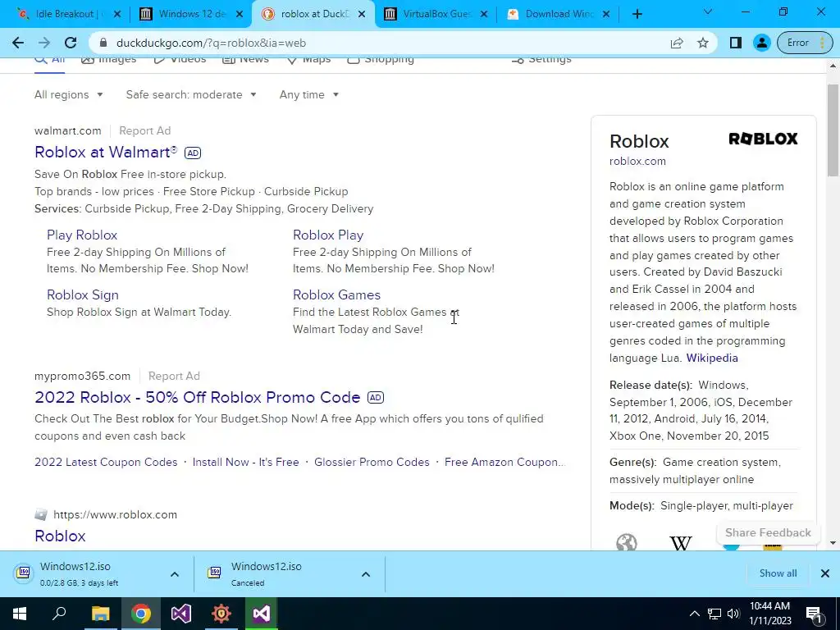Close the VirtualBox Guest tab
This screenshot has width=840, height=630.
click(484, 14)
